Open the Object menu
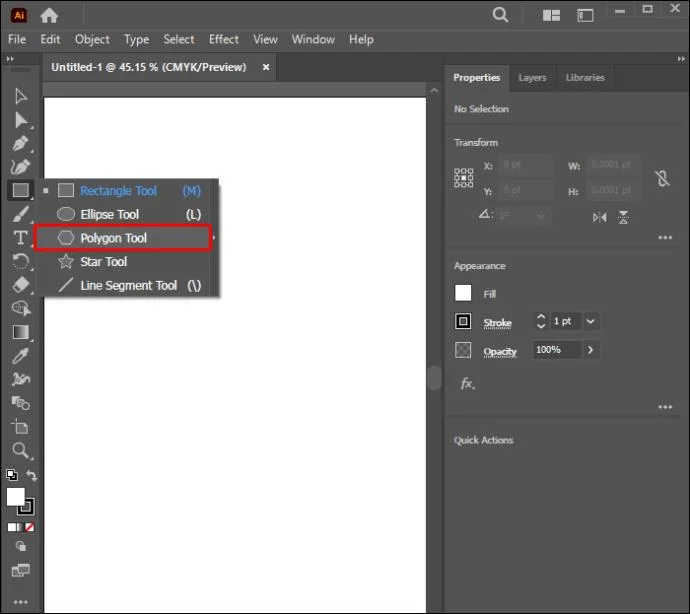 tap(92, 40)
